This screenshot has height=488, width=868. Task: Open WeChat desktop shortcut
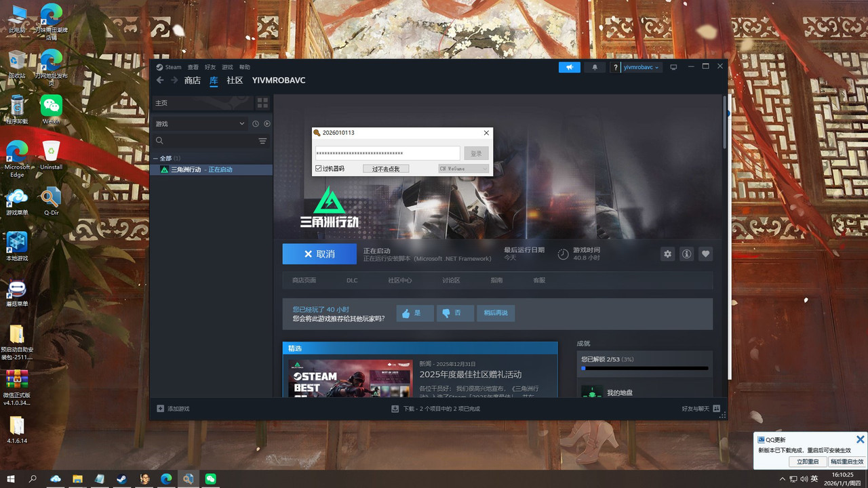click(52, 110)
